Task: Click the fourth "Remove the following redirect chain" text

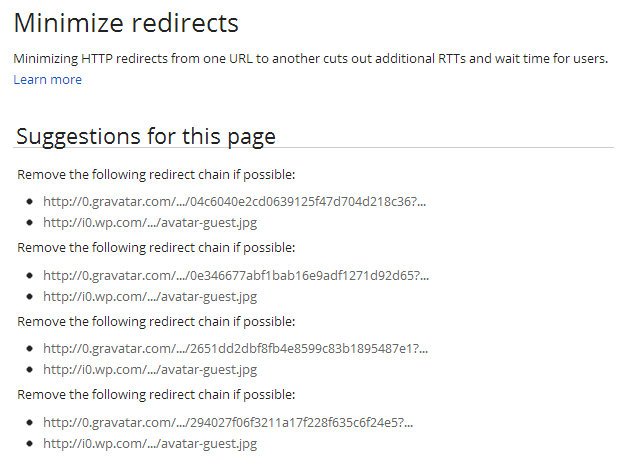Action: click(156, 395)
